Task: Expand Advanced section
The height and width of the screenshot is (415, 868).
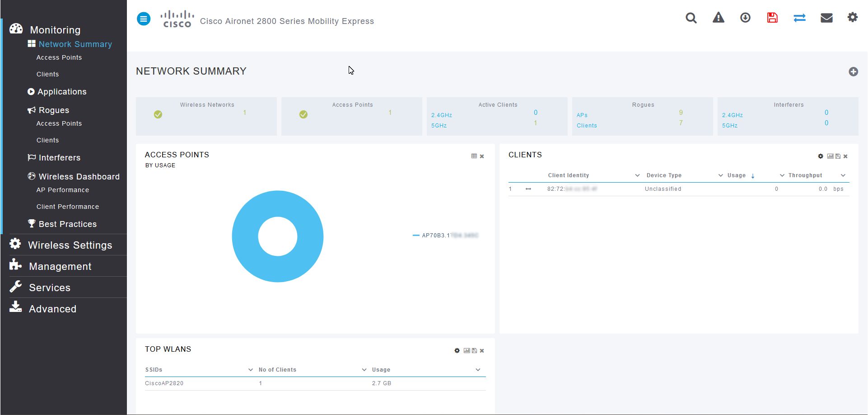Action: [x=52, y=309]
